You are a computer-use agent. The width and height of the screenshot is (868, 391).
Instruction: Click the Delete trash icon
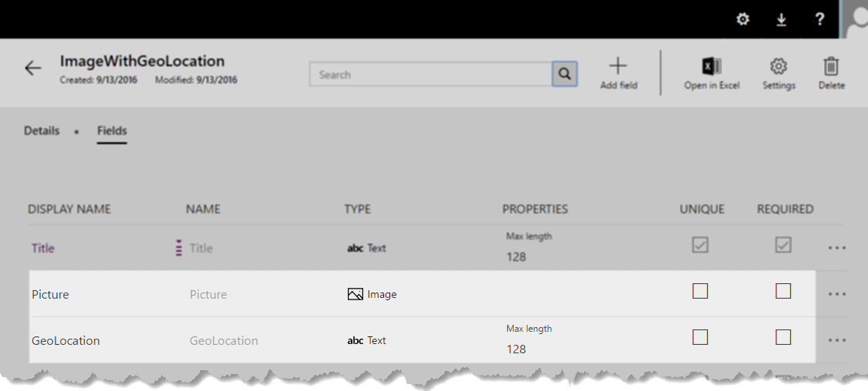tap(831, 66)
